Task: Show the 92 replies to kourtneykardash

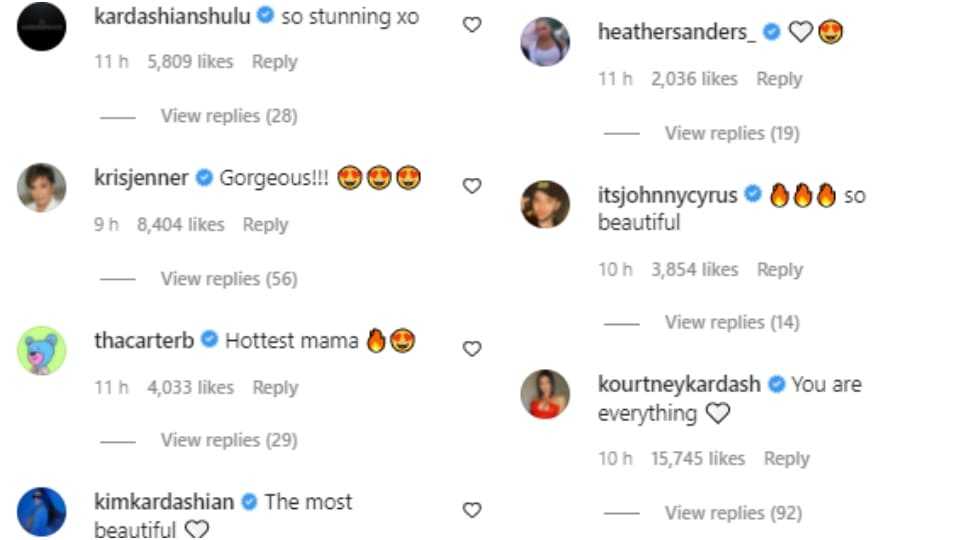Action: tap(733, 513)
